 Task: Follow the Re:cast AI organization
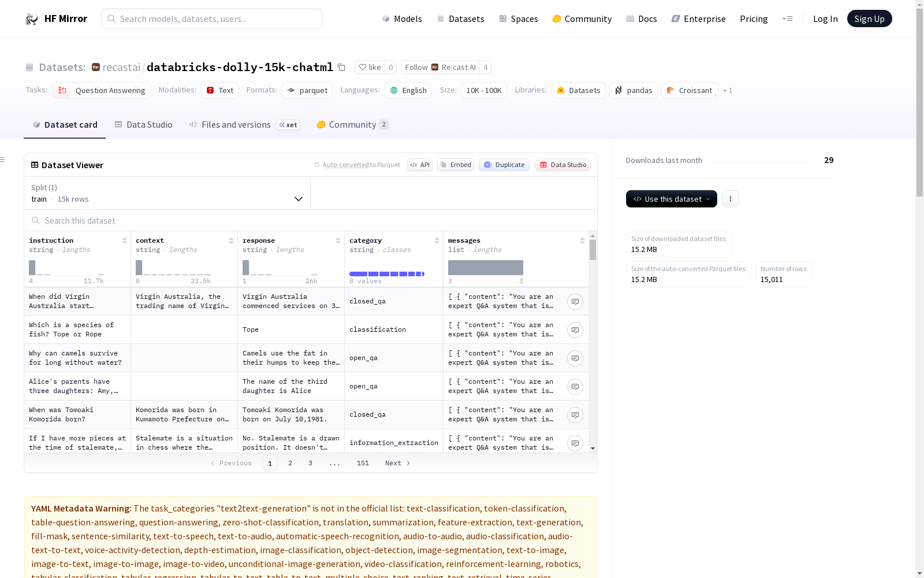(441, 67)
